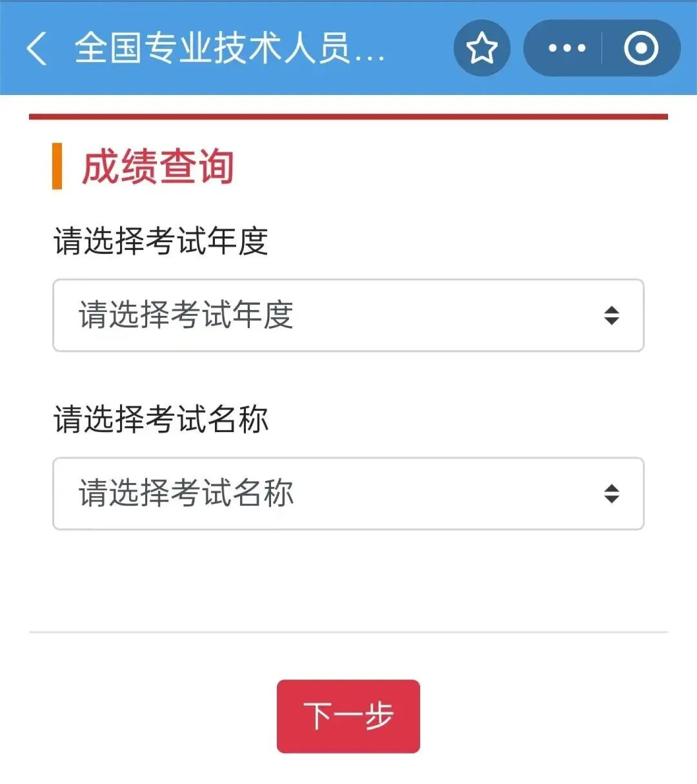697x784 pixels.
Task: Click the orange bar beside 成绩查询
Action: coord(57,166)
